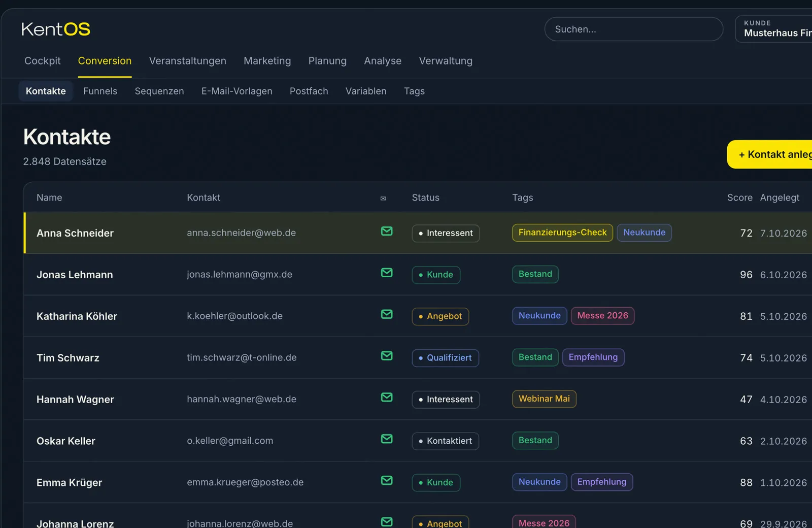Image resolution: width=812 pixels, height=528 pixels.
Task: Click the mail icon in Katharina Köhler's row
Action: pos(387,315)
